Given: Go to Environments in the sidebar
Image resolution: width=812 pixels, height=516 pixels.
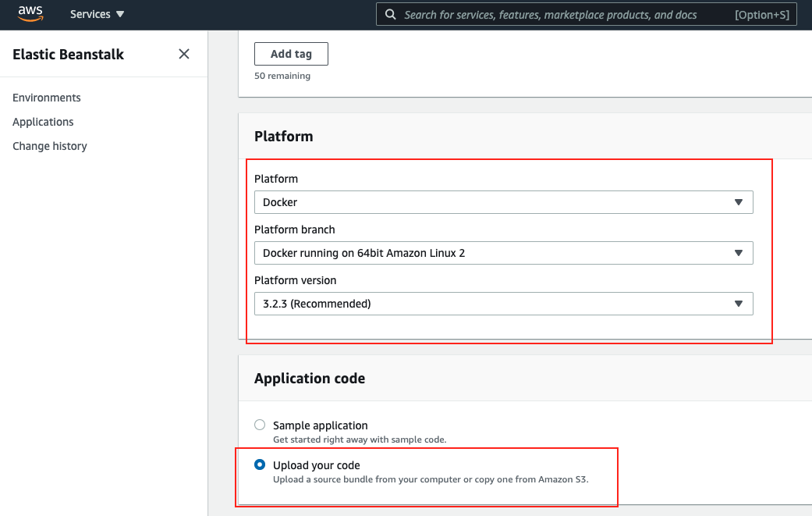Looking at the screenshot, I should click(x=47, y=98).
